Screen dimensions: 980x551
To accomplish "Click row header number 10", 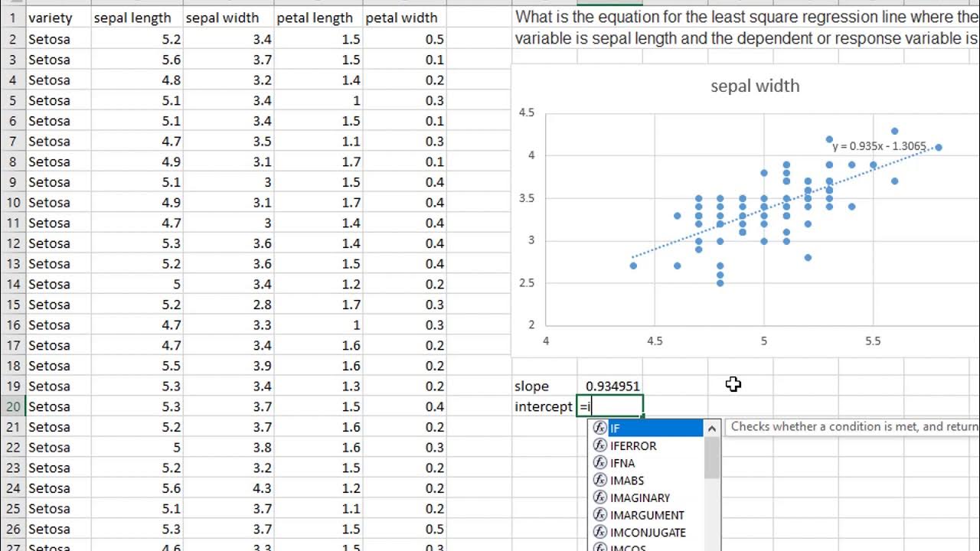I will (x=13, y=202).
